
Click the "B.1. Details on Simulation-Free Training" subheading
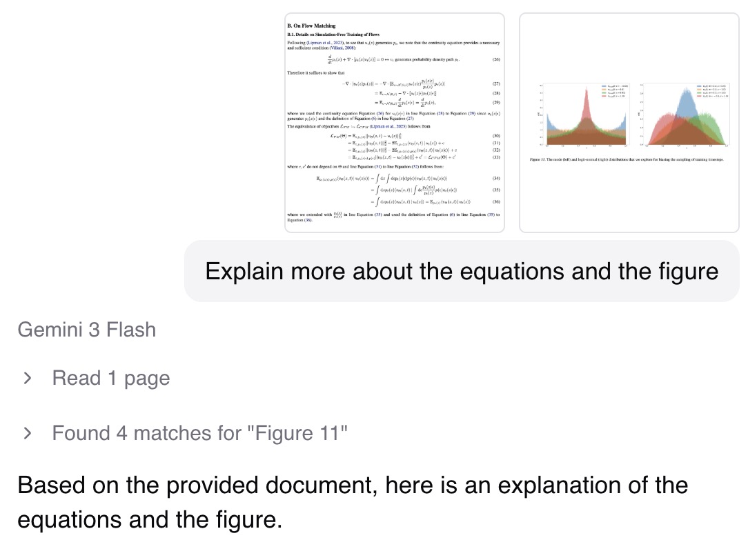click(333, 34)
